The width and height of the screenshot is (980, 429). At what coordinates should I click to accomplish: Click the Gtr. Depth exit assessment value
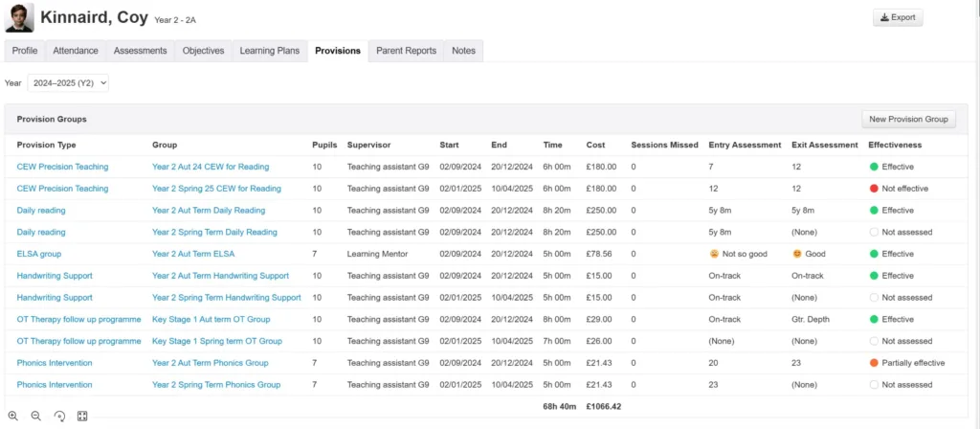pos(811,320)
